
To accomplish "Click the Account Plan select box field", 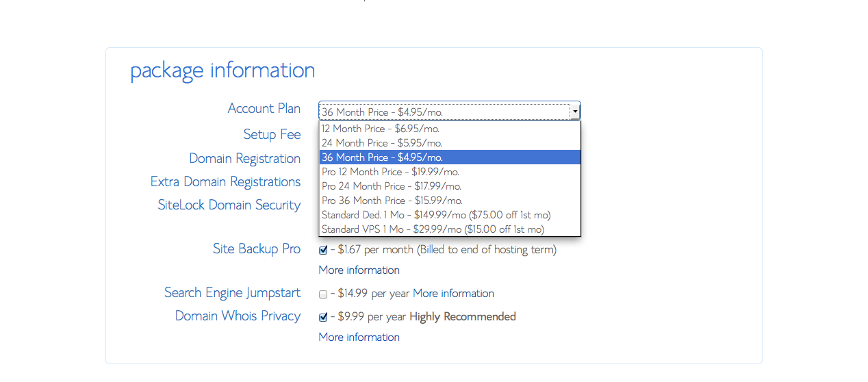I will pos(449,111).
